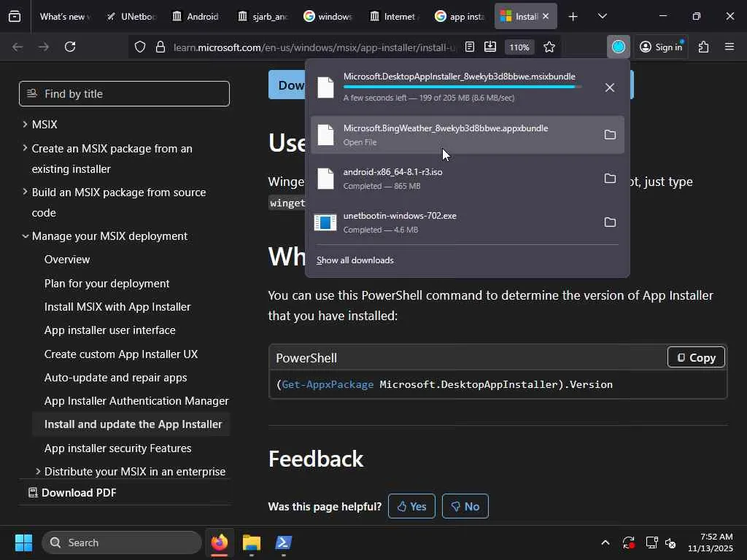Show BingWeather appxbundle in folder
The image size is (747, 560).
[x=610, y=135]
